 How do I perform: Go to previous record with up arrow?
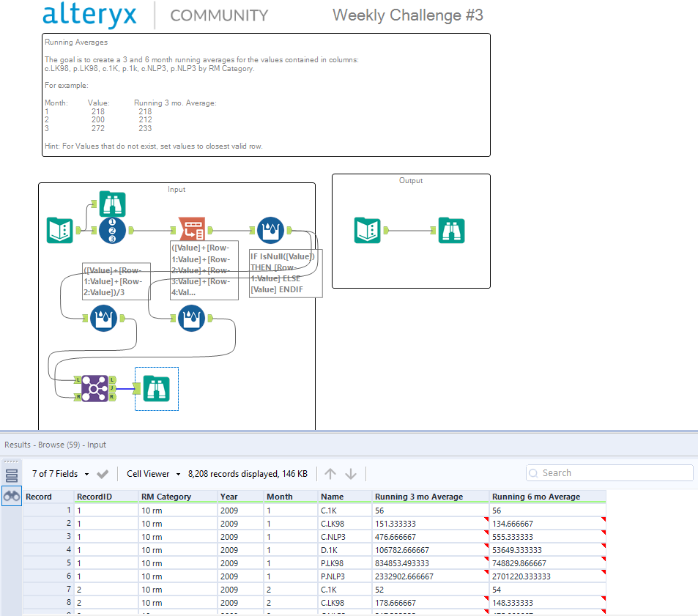[330, 474]
